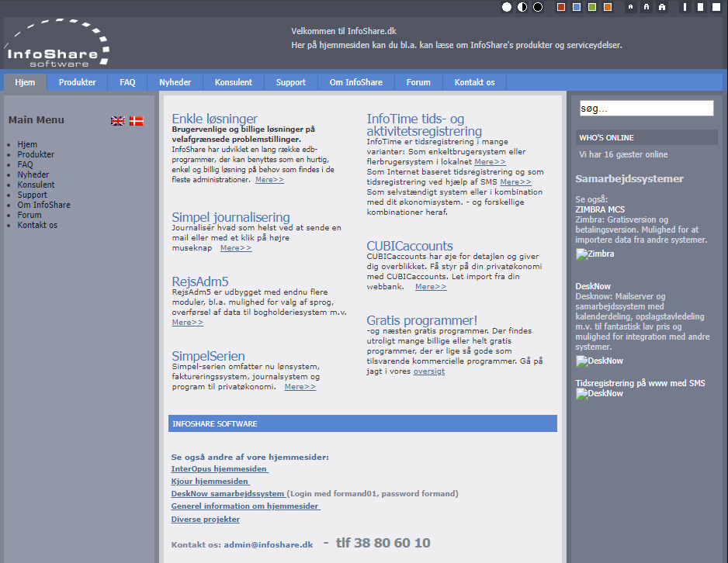
Task: Open the RejsAdm5 heading
Action: (x=200, y=281)
